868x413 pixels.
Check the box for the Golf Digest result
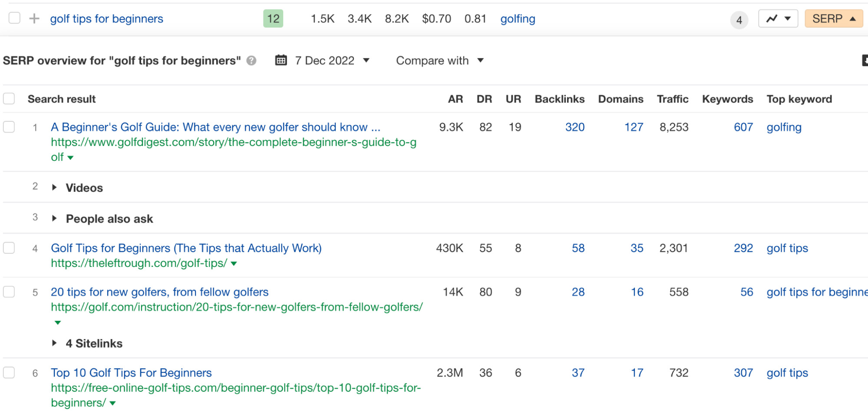tap(9, 127)
